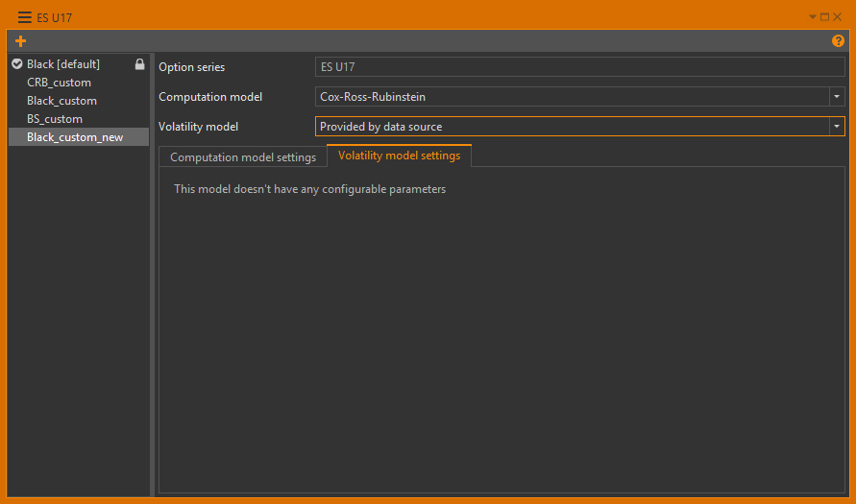Select the CRB_custom model
This screenshot has width=856, height=504.
[59, 83]
